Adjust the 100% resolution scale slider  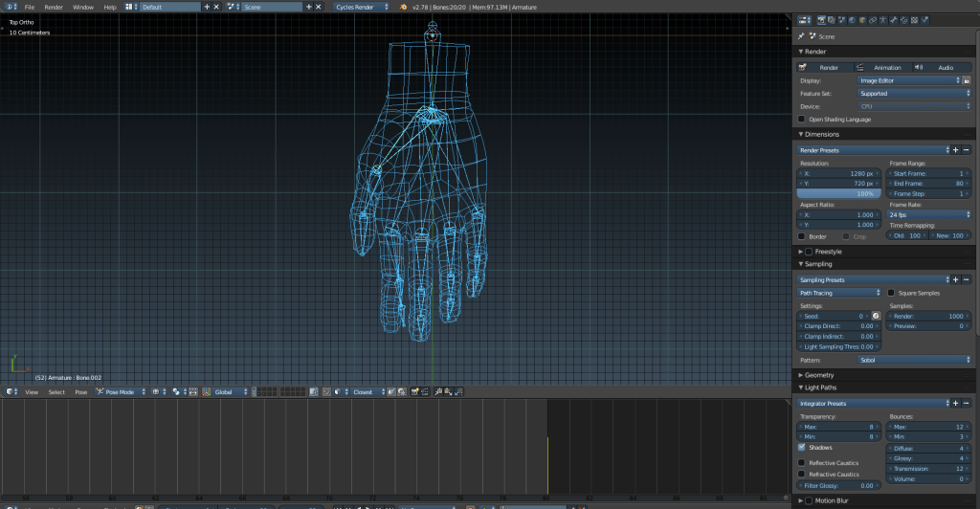(x=840, y=193)
